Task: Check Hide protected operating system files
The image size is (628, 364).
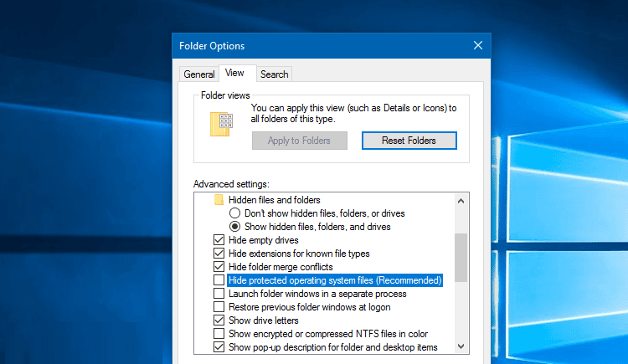Action: coord(219,280)
